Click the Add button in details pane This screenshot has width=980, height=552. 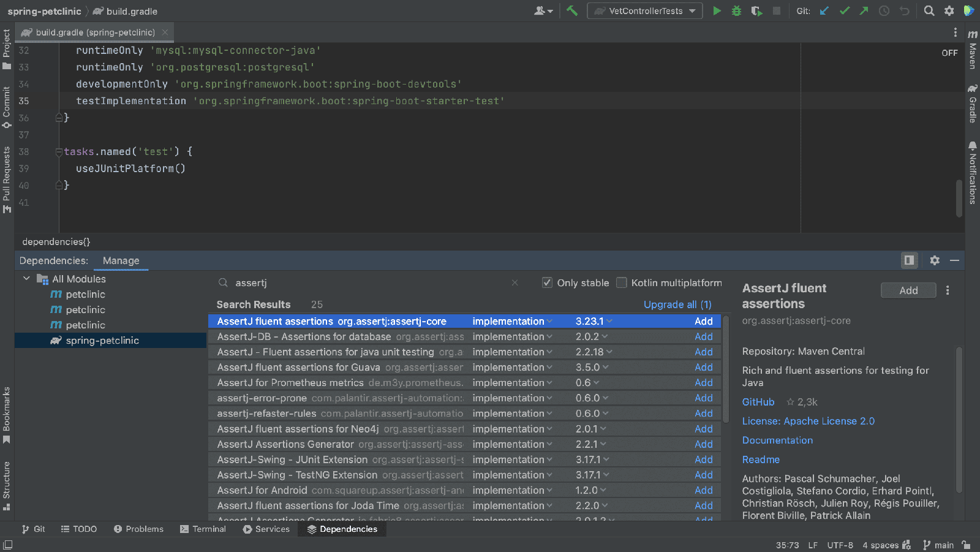tap(908, 290)
